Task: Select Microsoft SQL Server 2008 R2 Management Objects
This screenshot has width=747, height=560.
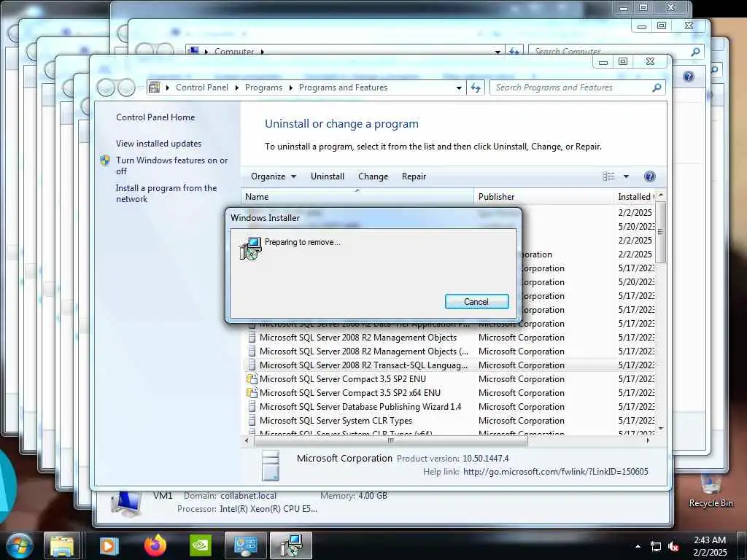Action: coord(358,338)
